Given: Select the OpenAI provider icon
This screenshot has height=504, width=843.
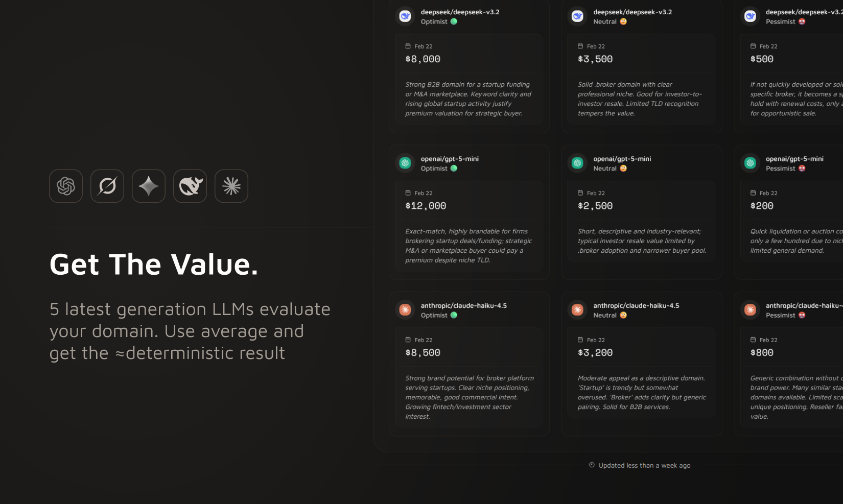Looking at the screenshot, I should click(x=65, y=186).
